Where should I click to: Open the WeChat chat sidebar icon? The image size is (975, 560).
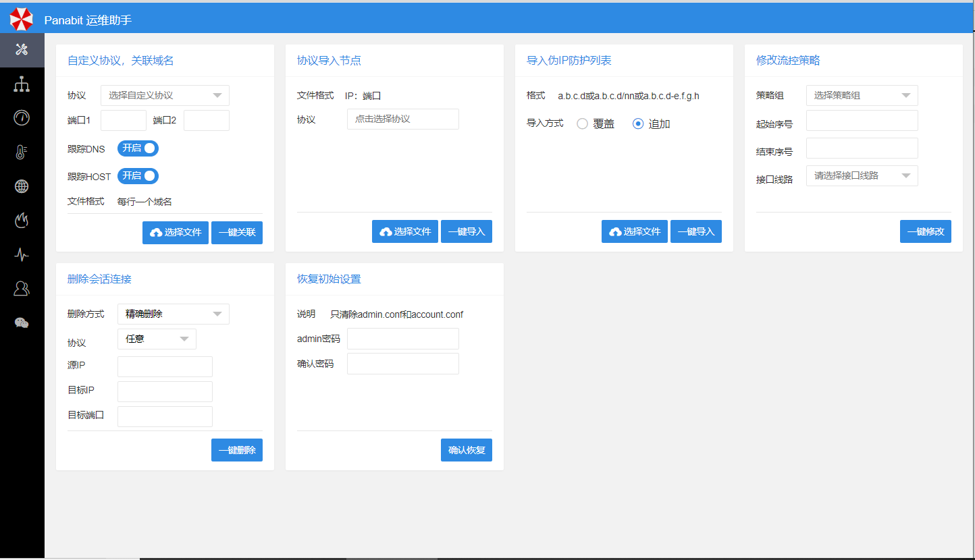pyautogui.click(x=22, y=323)
